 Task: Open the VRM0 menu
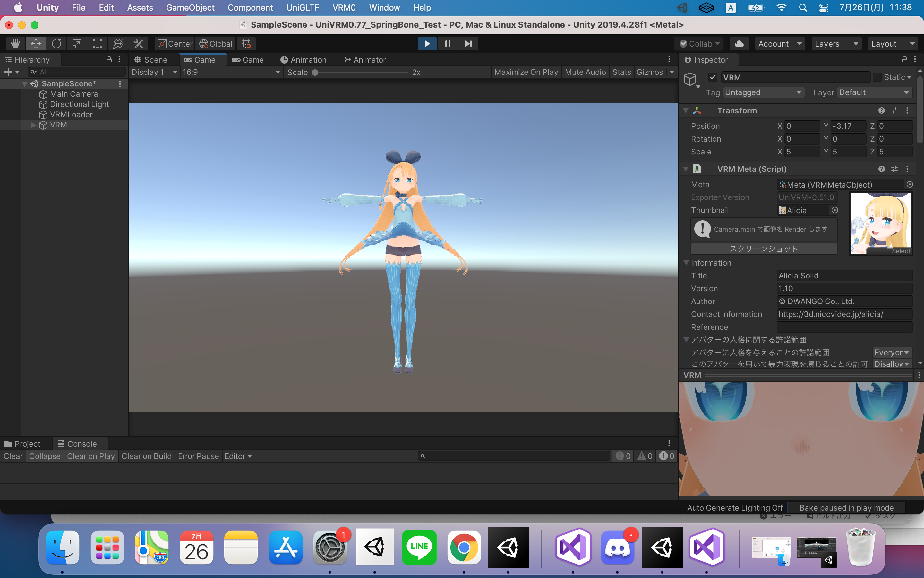pyautogui.click(x=344, y=8)
